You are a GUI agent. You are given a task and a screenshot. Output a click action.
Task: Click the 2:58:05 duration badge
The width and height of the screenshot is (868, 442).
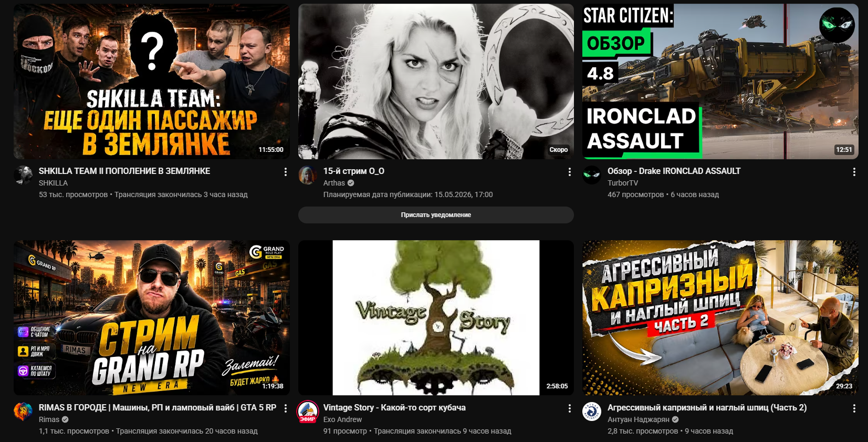[x=557, y=386]
